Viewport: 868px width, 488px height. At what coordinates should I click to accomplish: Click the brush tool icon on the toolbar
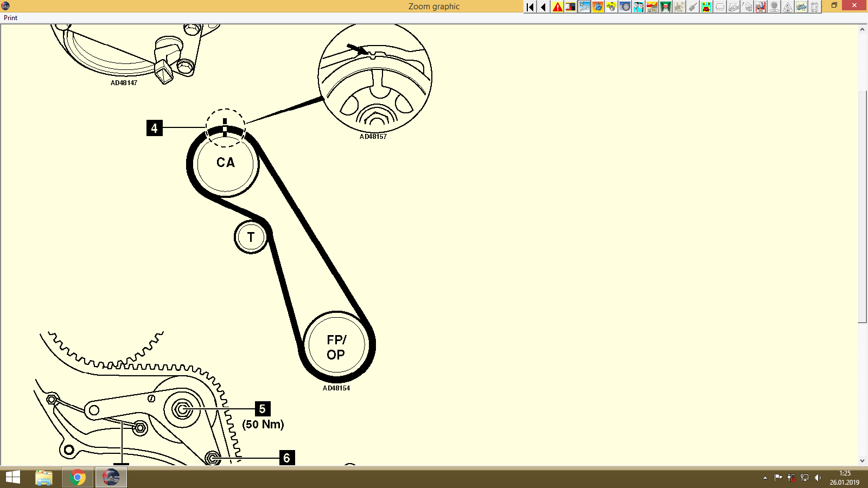pyautogui.click(x=693, y=7)
